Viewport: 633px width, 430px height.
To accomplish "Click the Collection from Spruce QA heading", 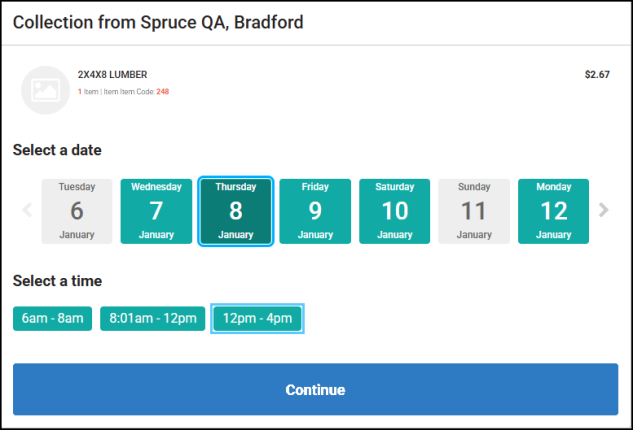I will click(158, 22).
